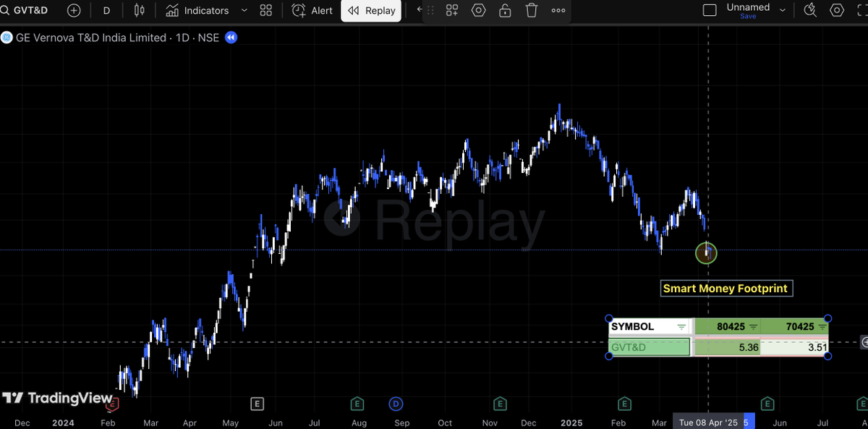
Task: Create a new Alert
Action: click(312, 10)
